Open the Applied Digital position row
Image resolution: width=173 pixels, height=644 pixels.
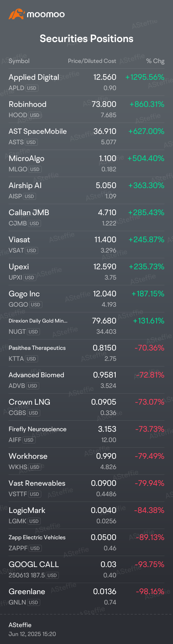(86, 82)
